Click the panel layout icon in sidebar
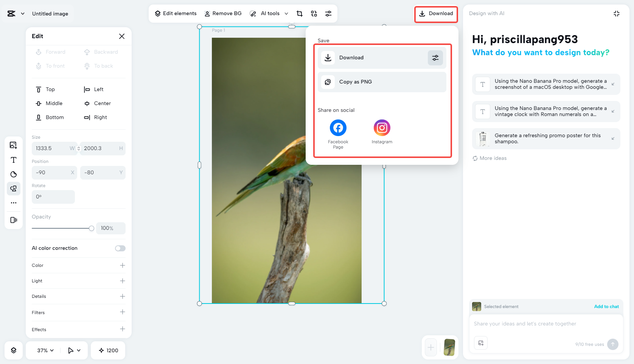Screen dimensions: 634x364 tap(14, 220)
